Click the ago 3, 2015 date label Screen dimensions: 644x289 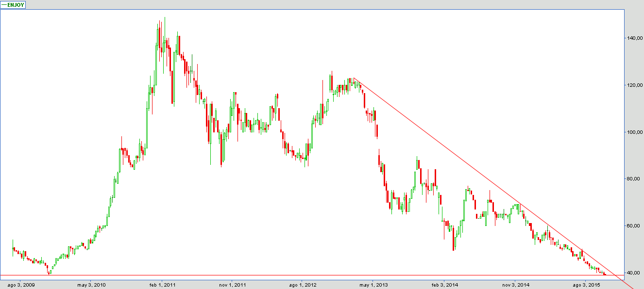pyautogui.click(x=586, y=285)
